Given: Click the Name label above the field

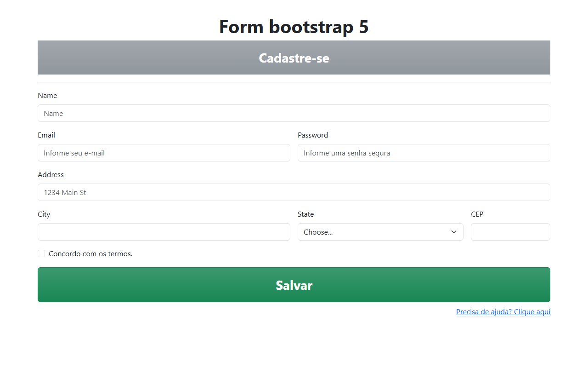Looking at the screenshot, I should tap(47, 95).
